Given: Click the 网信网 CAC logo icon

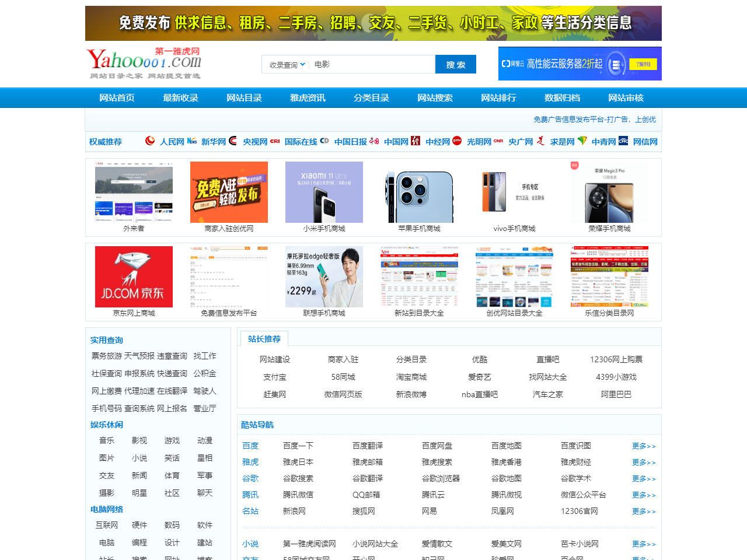Looking at the screenshot, I should click(623, 141).
